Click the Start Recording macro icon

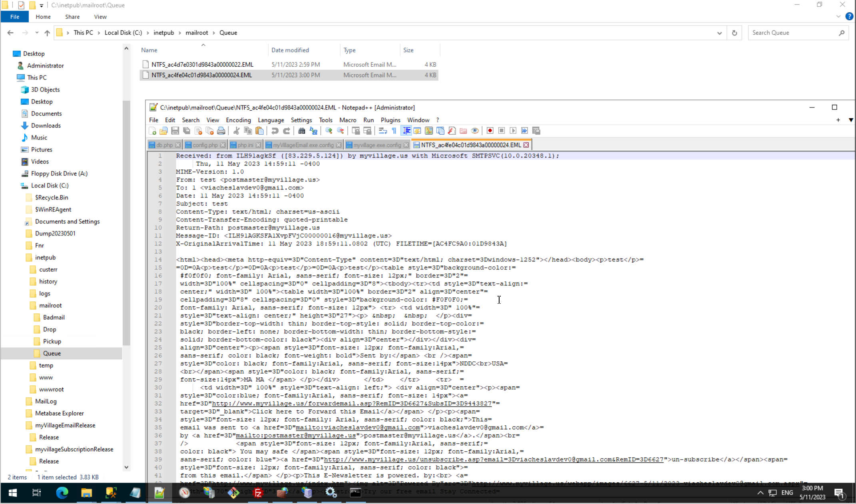point(490,131)
